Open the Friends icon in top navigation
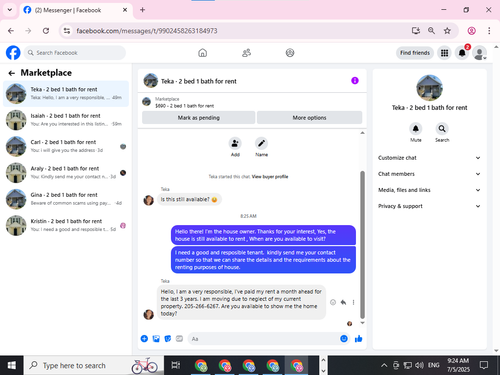This screenshot has width=500, height=375. pos(246,53)
